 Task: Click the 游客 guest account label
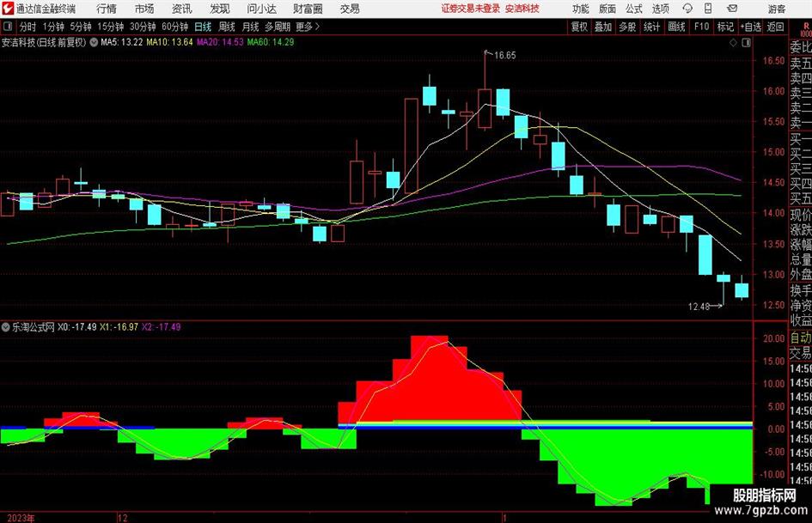pos(777,9)
